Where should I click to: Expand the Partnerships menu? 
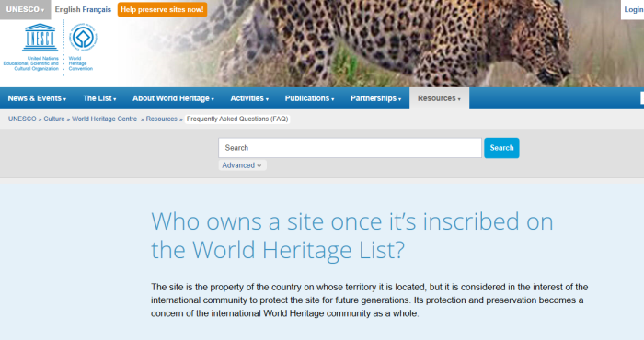(x=375, y=98)
